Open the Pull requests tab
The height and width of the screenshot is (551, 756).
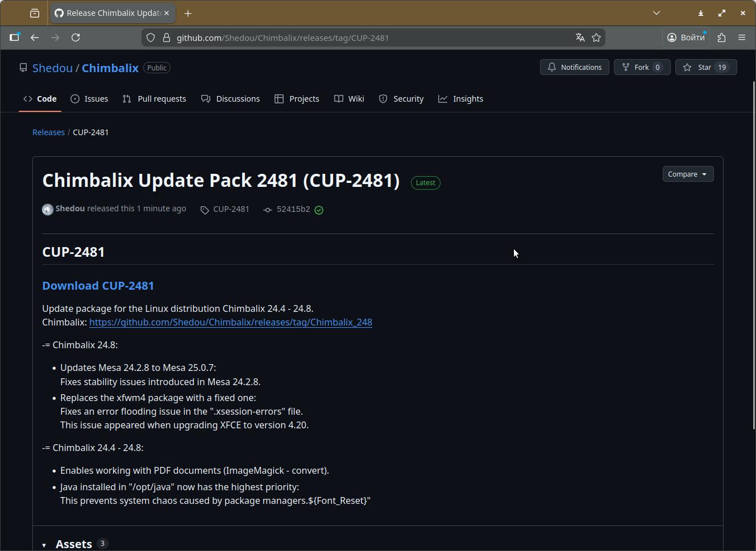[x=154, y=99]
